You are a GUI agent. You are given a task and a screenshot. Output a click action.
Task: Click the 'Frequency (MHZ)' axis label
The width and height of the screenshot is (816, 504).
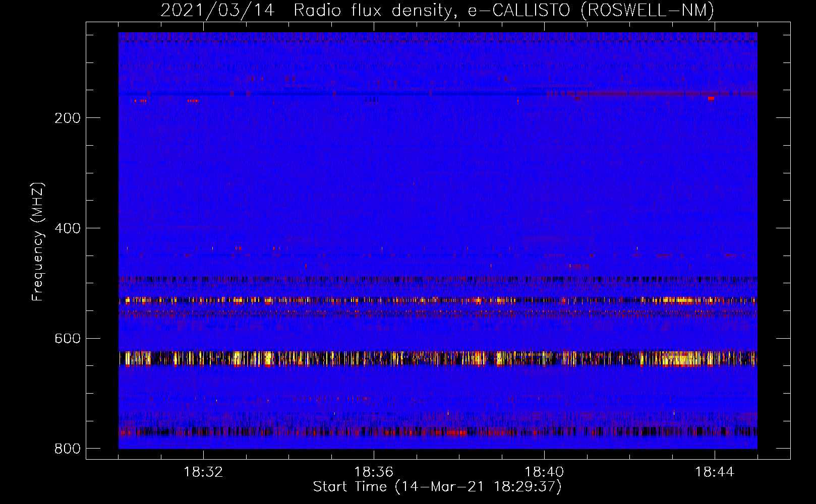click(38, 242)
